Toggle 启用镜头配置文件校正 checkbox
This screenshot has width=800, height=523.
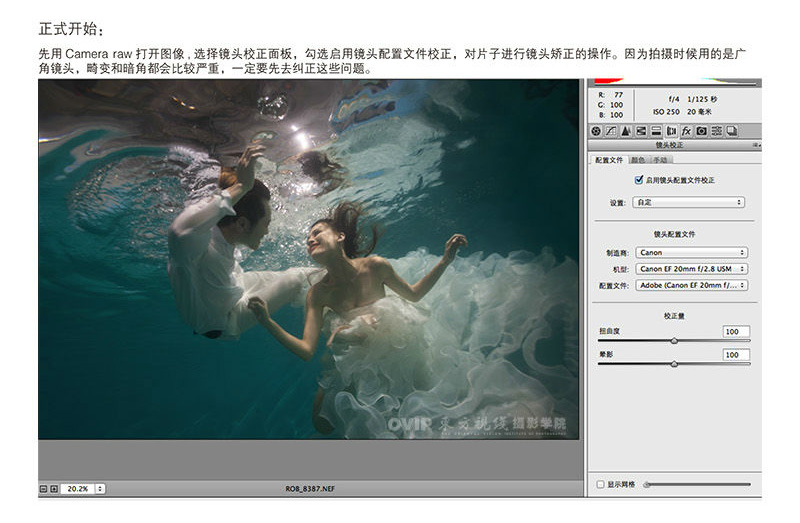638,180
